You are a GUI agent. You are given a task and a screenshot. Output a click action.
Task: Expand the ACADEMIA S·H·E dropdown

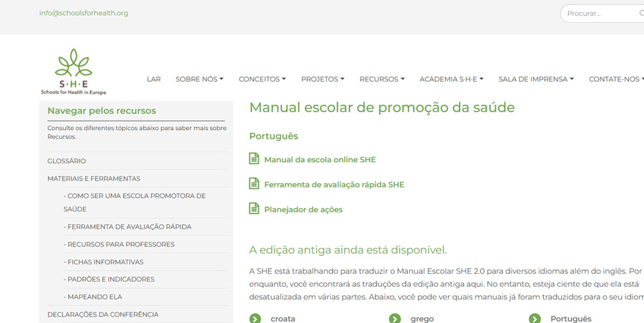452,79
